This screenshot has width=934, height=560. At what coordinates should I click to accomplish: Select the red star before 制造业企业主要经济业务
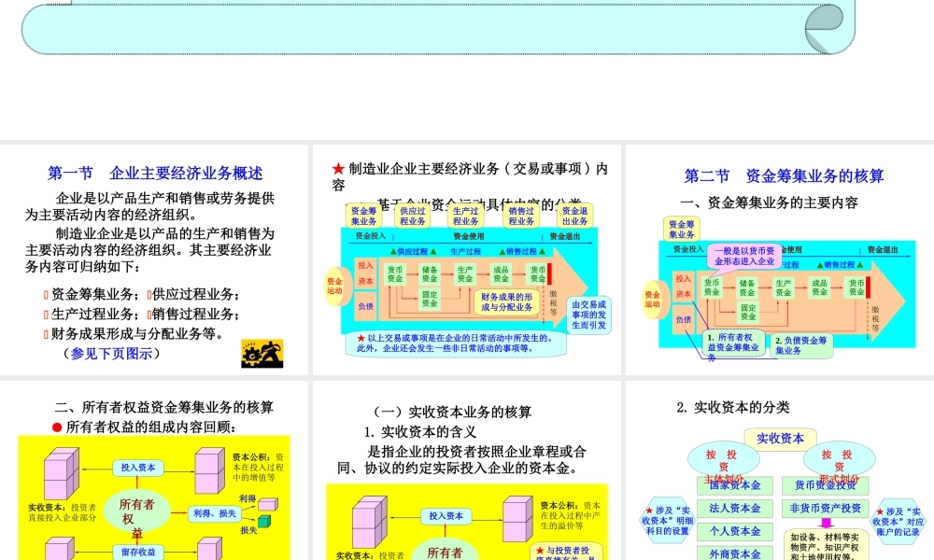[x=336, y=169]
